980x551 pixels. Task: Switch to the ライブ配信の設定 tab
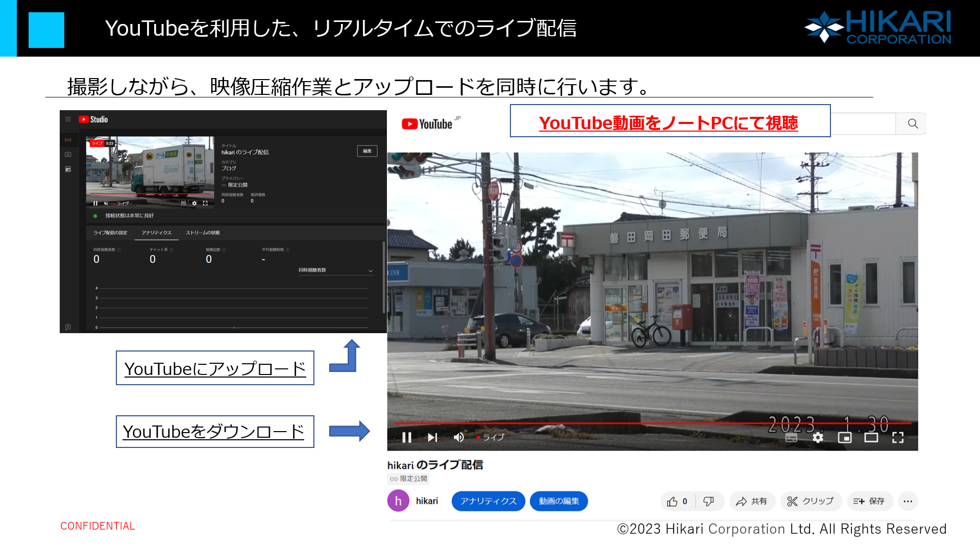110,233
